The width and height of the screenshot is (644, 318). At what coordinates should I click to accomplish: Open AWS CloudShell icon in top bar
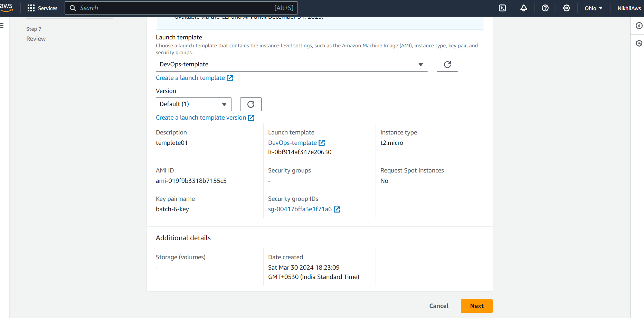pos(502,8)
